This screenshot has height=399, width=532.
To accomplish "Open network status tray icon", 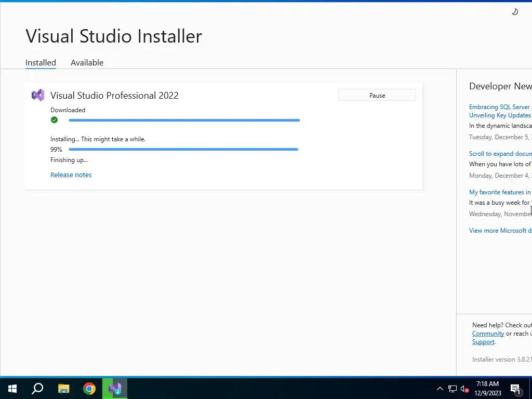I will pyautogui.click(x=453, y=389).
